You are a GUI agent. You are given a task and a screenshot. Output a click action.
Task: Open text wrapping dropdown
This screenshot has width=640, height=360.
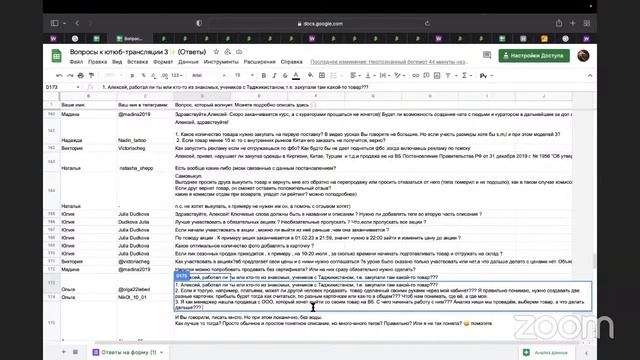[x=384, y=76]
